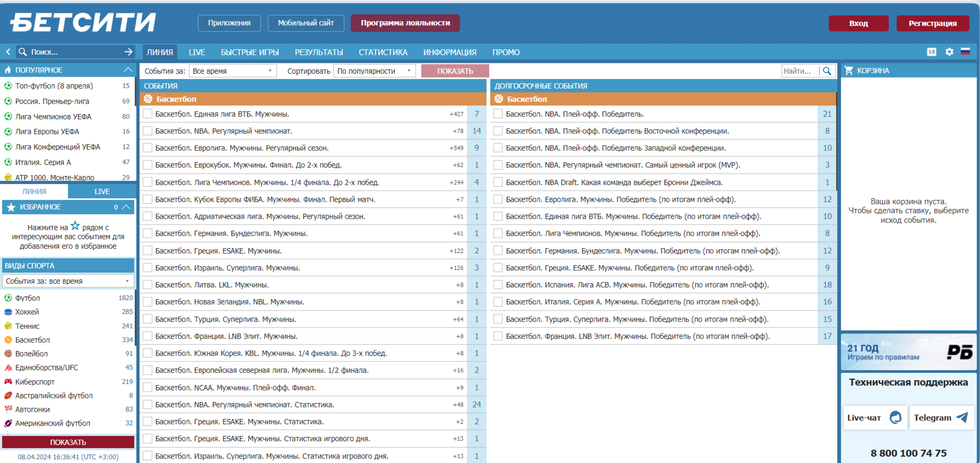980x463 pixels.
Task: Click the Баскетбол header under События
Action: 313,99
